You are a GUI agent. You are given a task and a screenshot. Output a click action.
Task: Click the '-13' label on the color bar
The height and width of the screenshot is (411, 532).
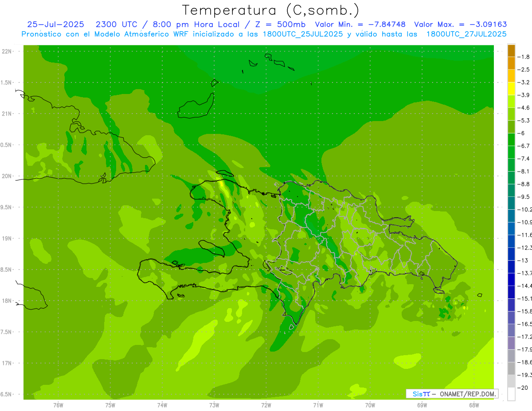coord(524,260)
